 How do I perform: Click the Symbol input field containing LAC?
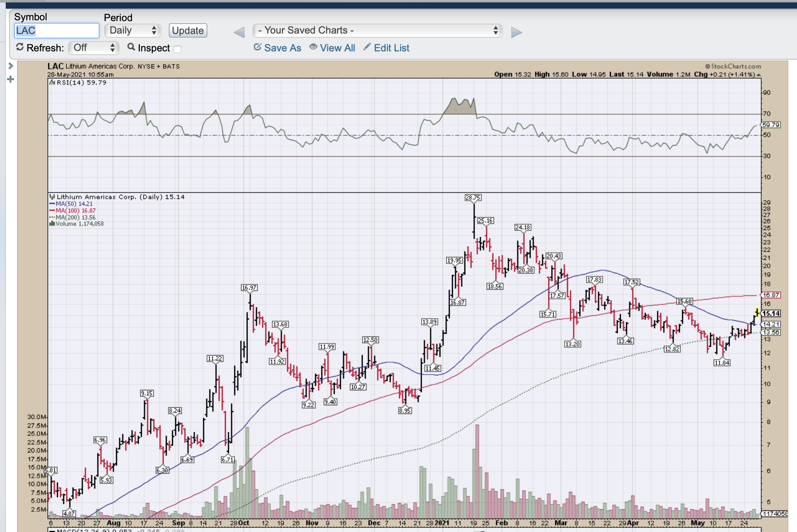[x=57, y=31]
